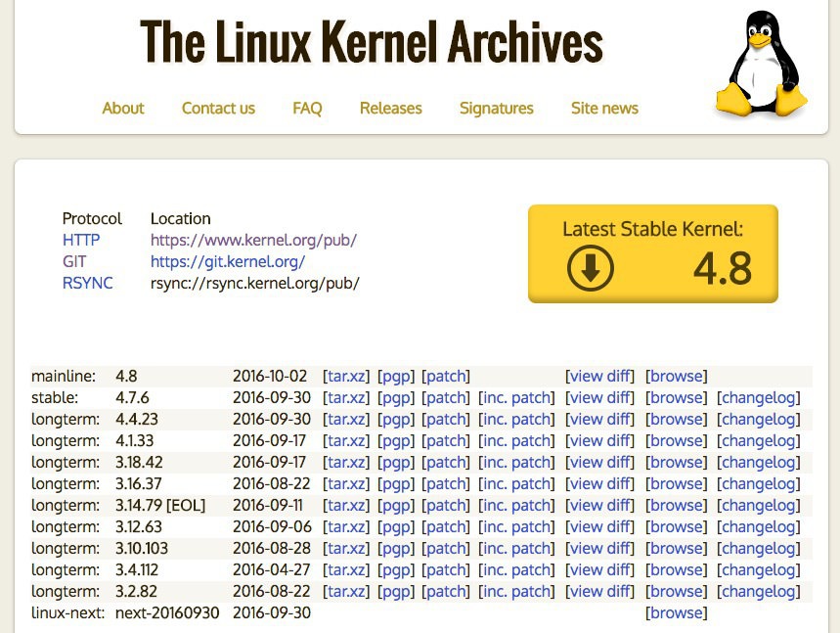The height and width of the screenshot is (633, 840).
Task: Click the 4.8 version number in yellow box
Action: (722, 268)
